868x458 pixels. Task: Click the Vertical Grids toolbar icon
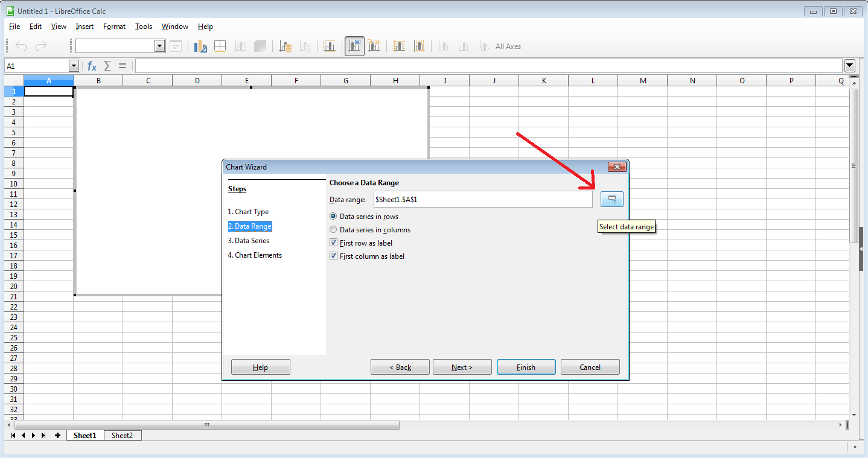(419, 46)
